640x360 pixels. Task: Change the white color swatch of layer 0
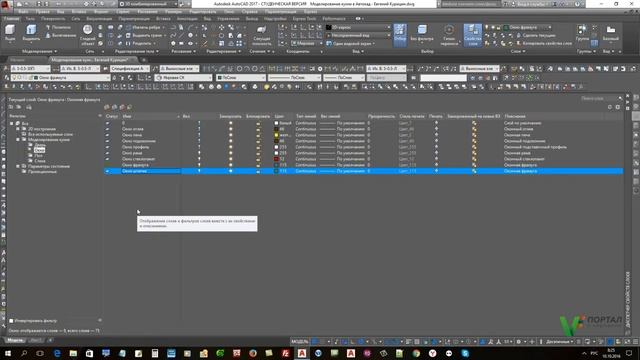(276, 123)
